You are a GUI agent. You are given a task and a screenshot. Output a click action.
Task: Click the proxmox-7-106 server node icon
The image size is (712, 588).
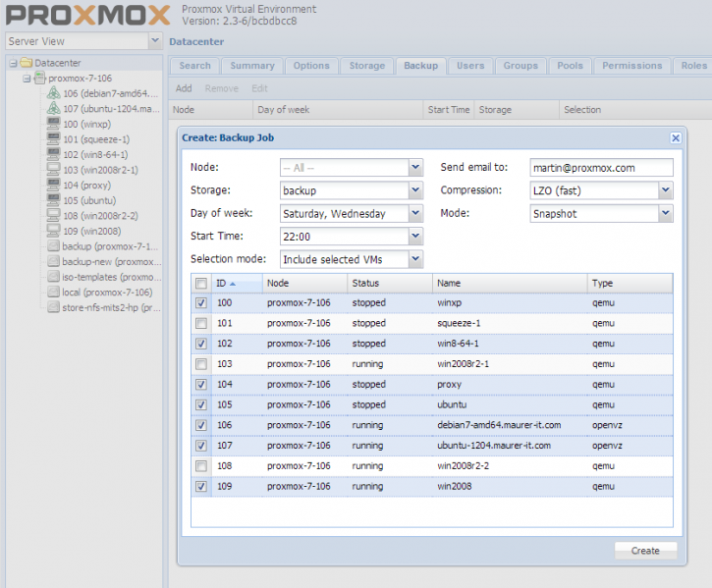click(39, 78)
